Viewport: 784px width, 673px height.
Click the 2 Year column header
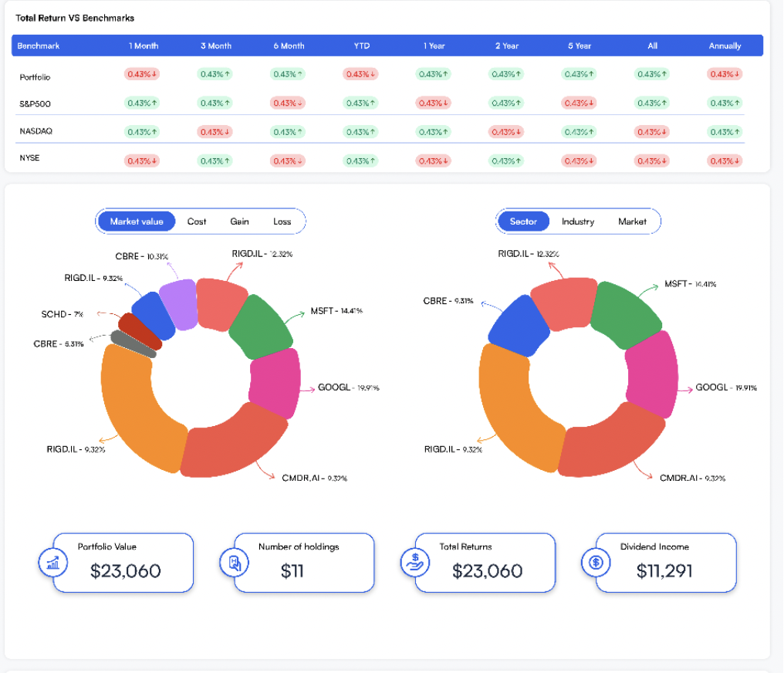[507, 46]
